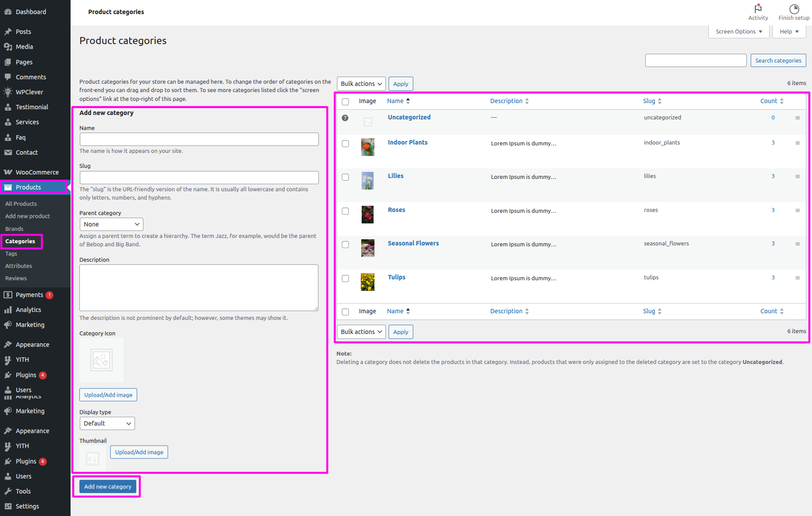This screenshot has width=812, height=516.
Task: Click the Tulips category thumbnail image
Action: coord(367,282)
